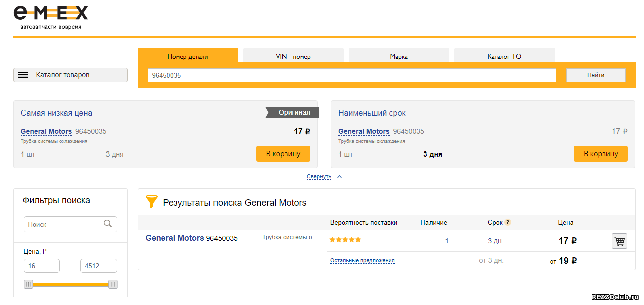Click hamburger icon in Каталог товаров
The width and height of the screenshot is (644, 305).
coord(23,75)
